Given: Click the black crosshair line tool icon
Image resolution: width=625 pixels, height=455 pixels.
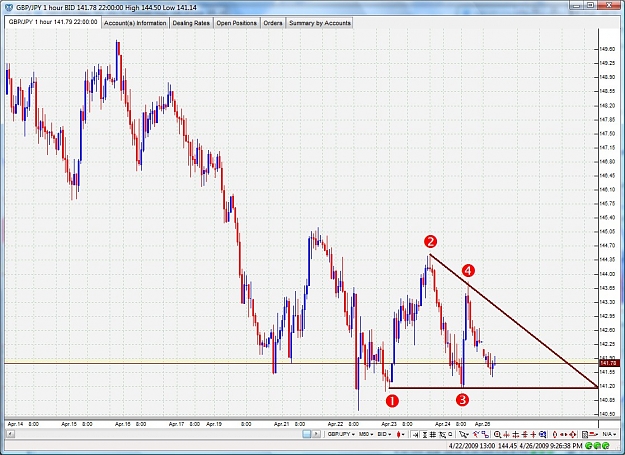Looking at the screenshot, I should coord(516,434).
